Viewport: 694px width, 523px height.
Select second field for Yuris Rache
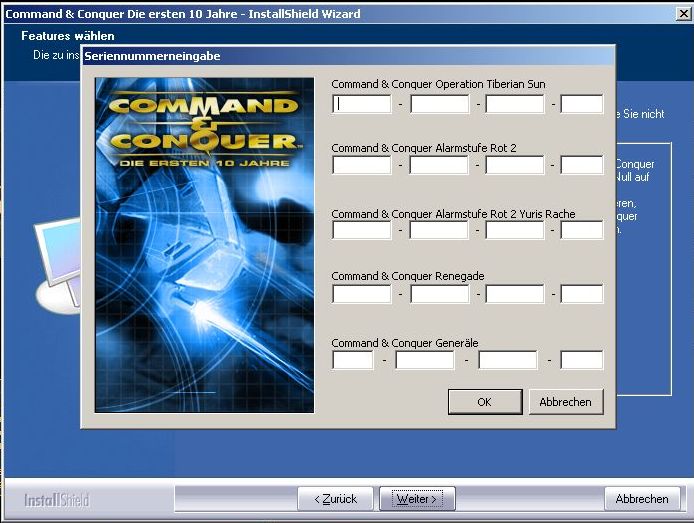tap(439, 230)
